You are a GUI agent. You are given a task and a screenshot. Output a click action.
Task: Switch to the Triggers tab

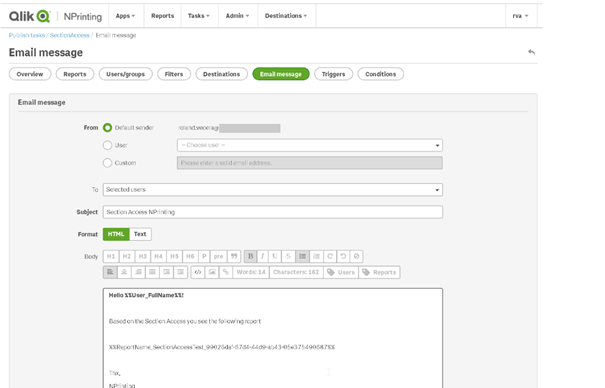333,74
